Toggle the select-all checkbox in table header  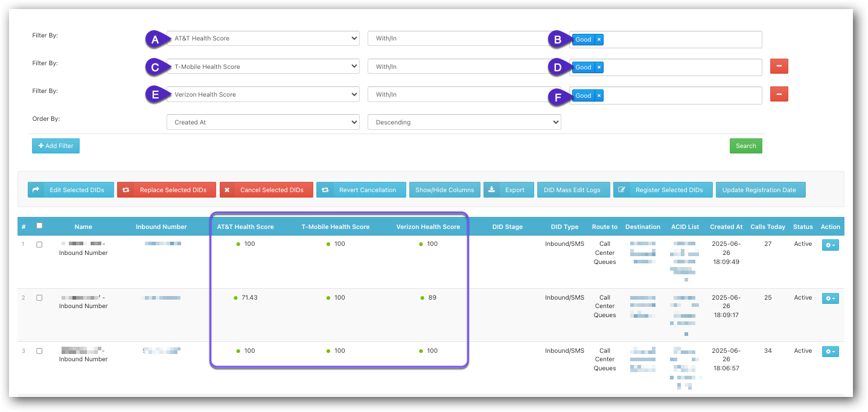point(40,226)
